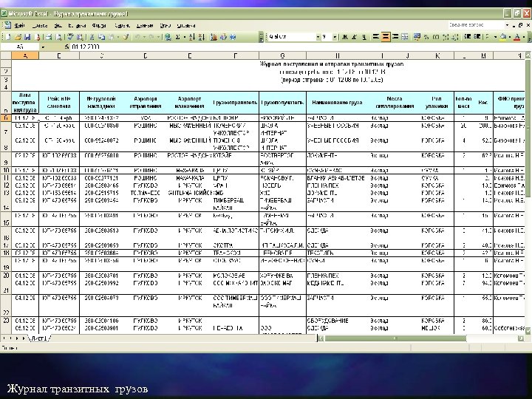The height and width of the screenshot is (399, 532).
Task: Run the Spelling check tool
Action: 70,37
